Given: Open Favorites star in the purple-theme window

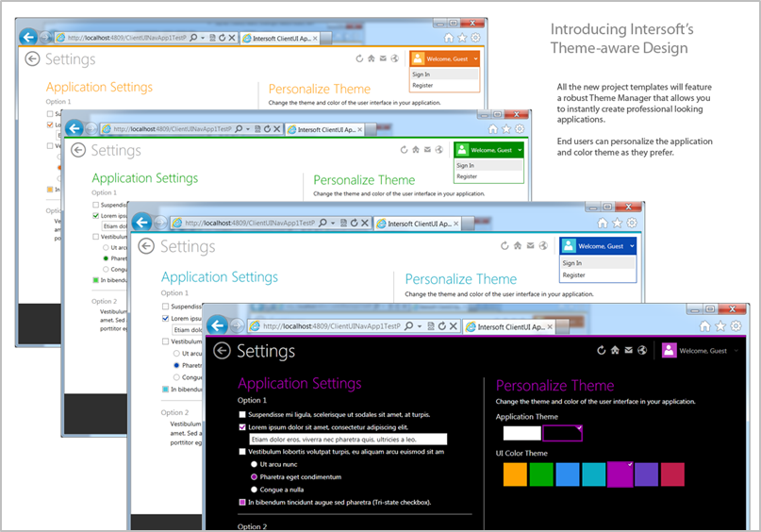Looking at the screenshot, I should coord(720,326).
